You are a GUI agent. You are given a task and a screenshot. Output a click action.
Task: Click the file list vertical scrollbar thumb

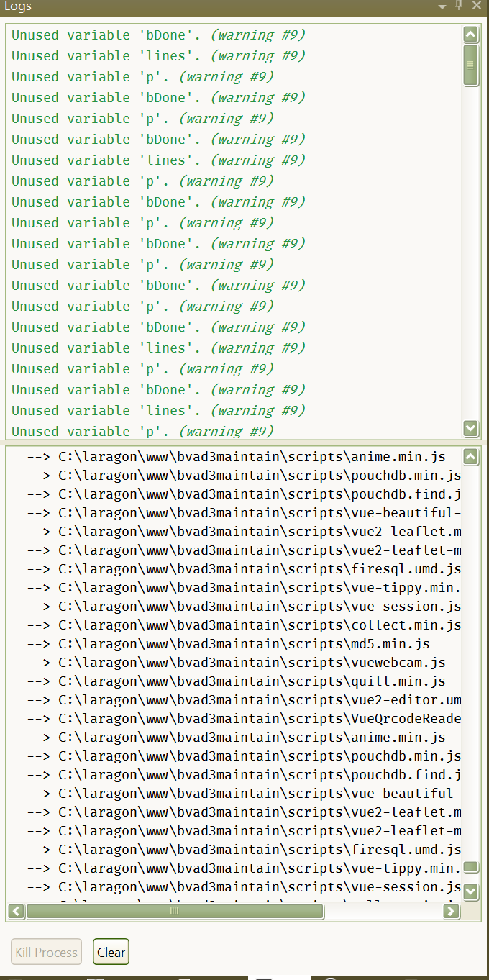471,866
